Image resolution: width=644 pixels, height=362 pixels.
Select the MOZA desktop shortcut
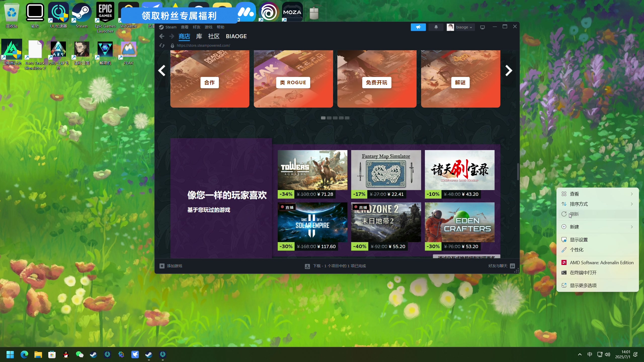[292, 12]
